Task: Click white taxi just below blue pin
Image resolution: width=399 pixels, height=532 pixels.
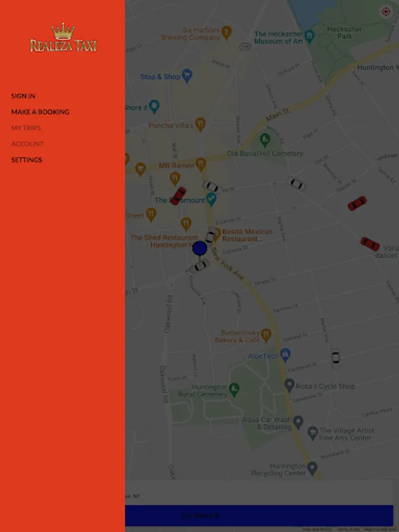Action: 200,265
